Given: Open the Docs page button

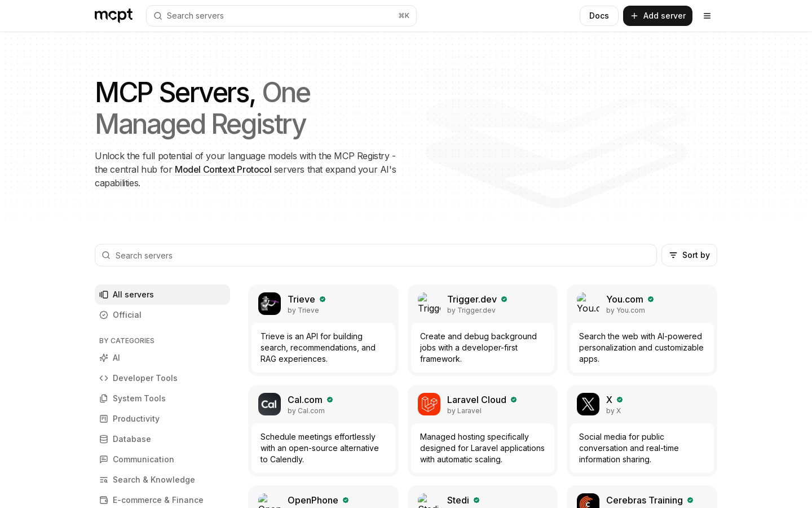Looking at the screenshot, I should 599,16.
